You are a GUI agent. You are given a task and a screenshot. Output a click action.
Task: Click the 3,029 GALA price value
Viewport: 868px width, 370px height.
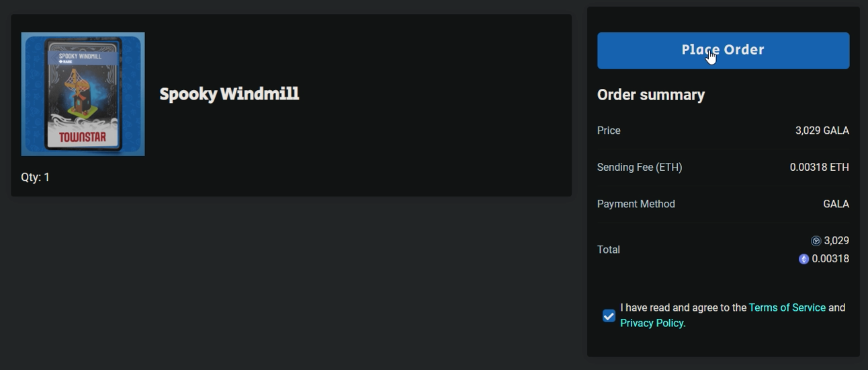[x=822, y=131]
